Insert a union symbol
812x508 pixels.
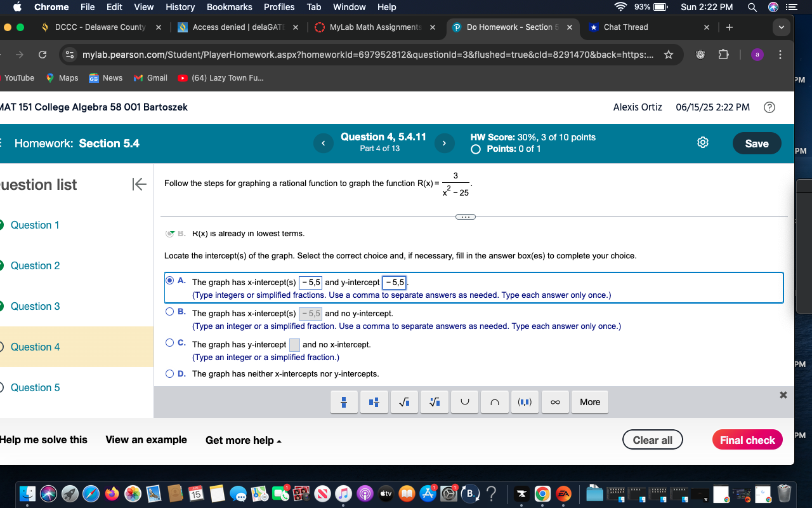[x=464, y=401]
